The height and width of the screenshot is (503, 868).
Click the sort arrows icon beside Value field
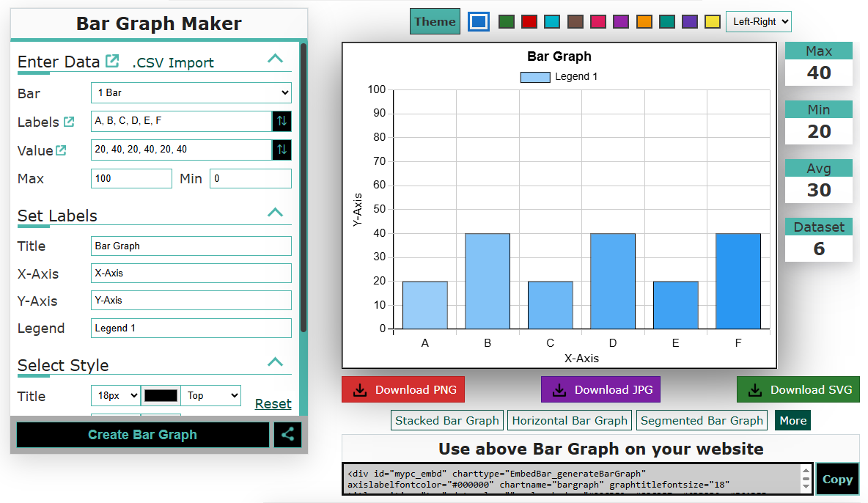pyautogui.click(x=282, y=150)
